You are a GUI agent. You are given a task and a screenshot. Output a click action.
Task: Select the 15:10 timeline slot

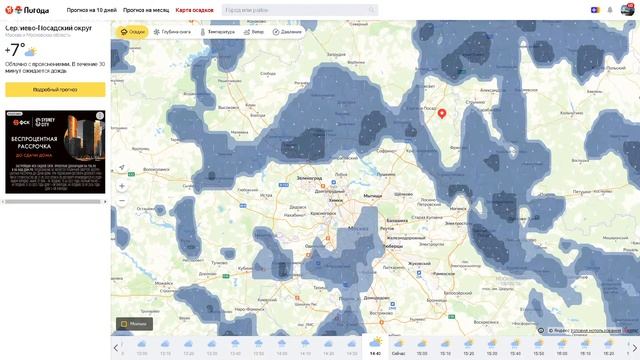(445, 347)
